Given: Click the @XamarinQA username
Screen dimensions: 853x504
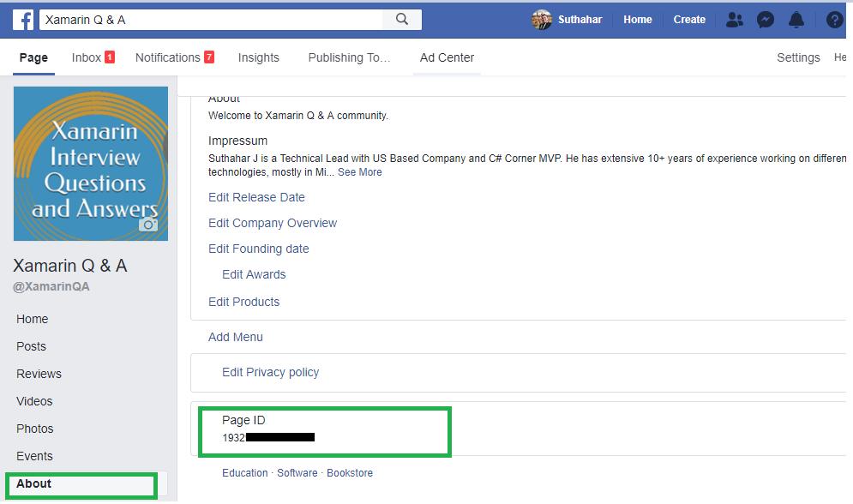Looking at the screenshot, I should pyautogui.click(x=51, y=286).
